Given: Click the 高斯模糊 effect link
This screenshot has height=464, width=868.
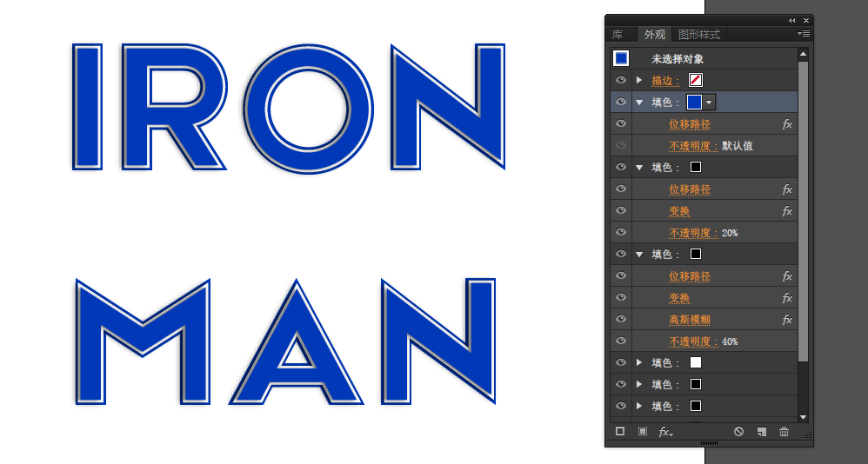Looking at the screenshot, I should [689, 320].
